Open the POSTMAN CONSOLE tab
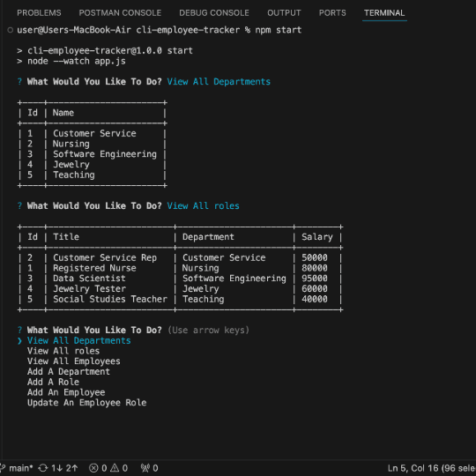The width and height of the screenshot is (476, 476). coord(120,12)
